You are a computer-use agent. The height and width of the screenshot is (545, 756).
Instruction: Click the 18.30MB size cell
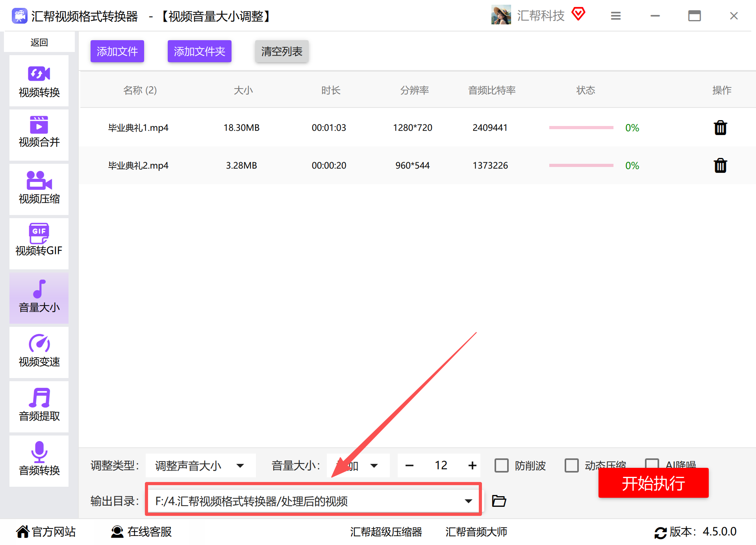click(x=241, y=128)
